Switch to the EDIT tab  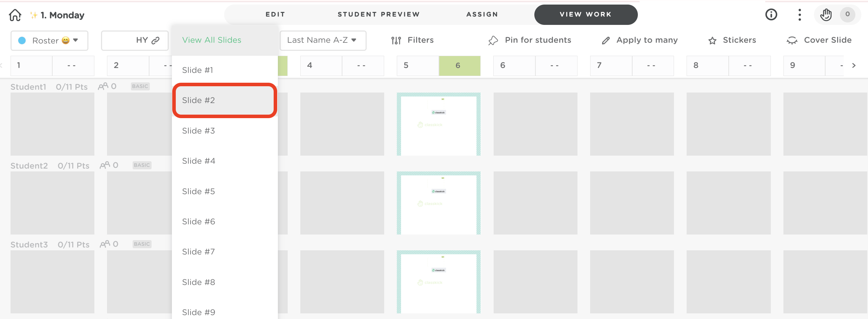[275, 14]
